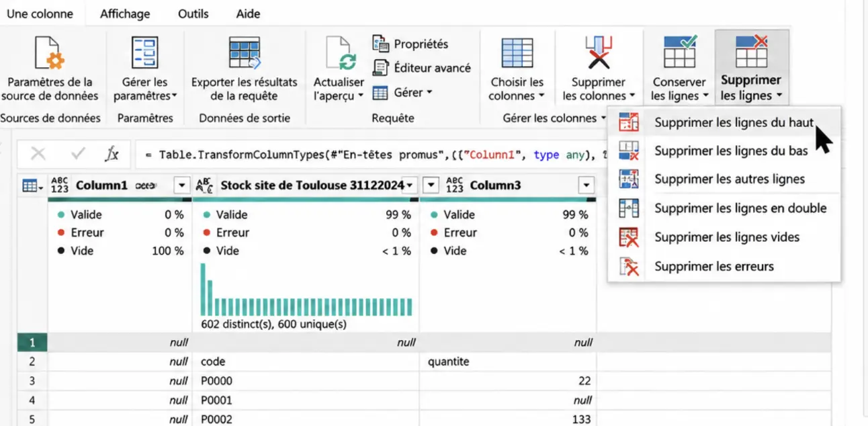Click the Conserver les lignes icon
The width and height of the screenshot is (868, 426).
point(679,52)
